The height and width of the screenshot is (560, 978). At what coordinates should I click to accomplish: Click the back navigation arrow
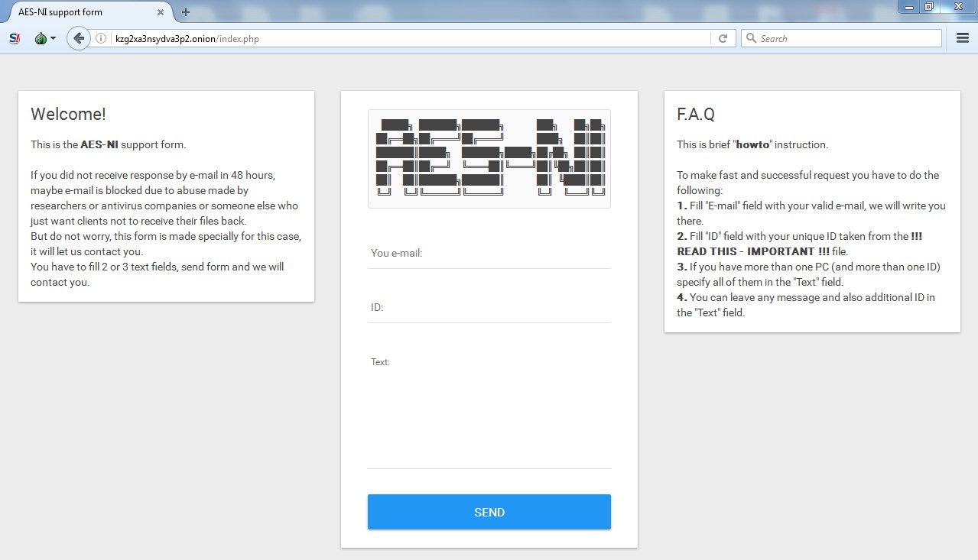coord(78,37)
